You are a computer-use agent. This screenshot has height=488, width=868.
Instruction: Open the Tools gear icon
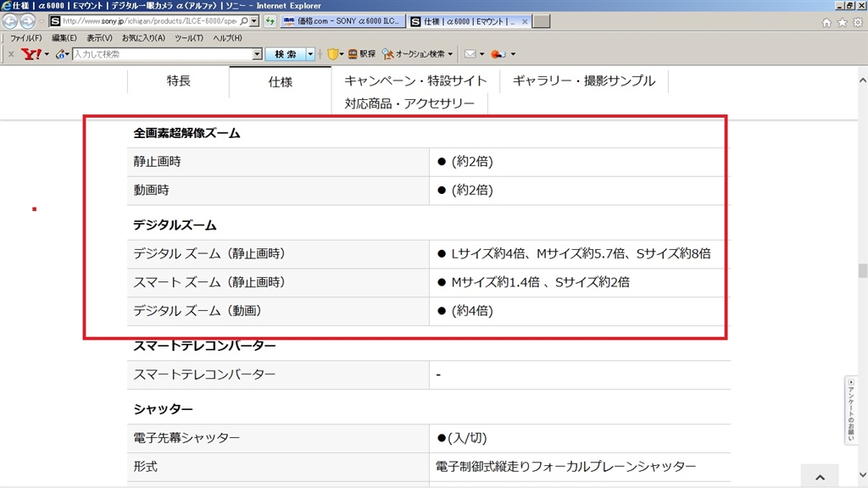pos(858,23)
